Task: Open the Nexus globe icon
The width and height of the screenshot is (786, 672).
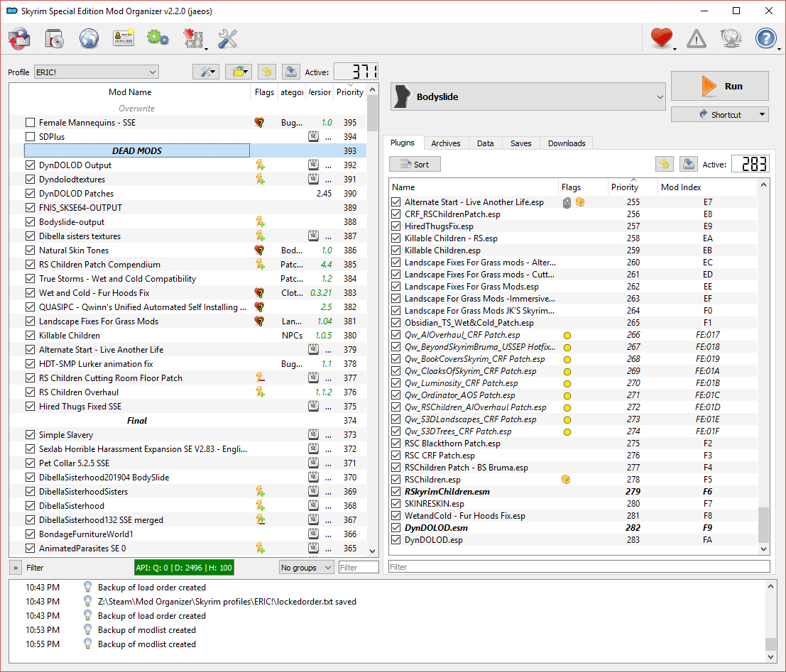Action: 89,38
